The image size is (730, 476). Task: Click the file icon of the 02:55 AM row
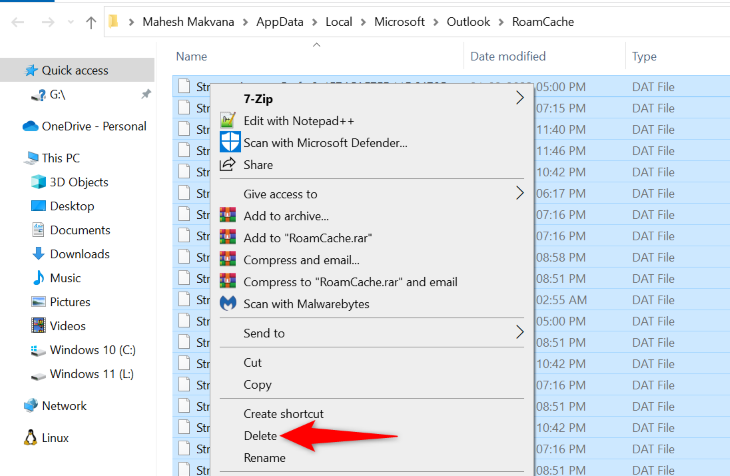pos(184,299)
